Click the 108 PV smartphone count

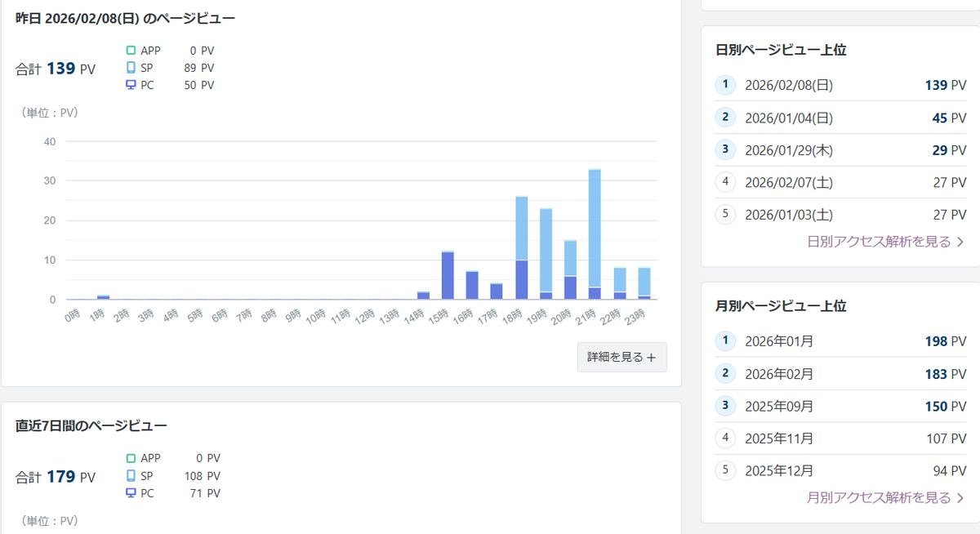pos(202,475)
